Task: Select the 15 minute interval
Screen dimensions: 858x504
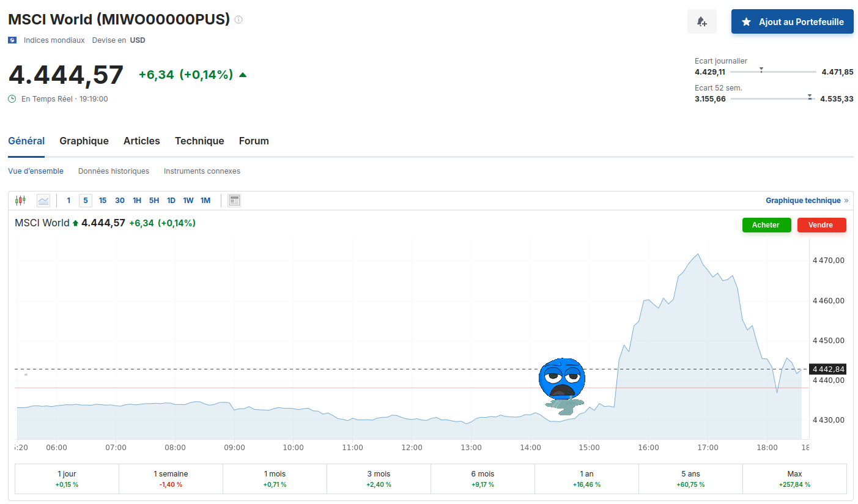Action: 103,201
